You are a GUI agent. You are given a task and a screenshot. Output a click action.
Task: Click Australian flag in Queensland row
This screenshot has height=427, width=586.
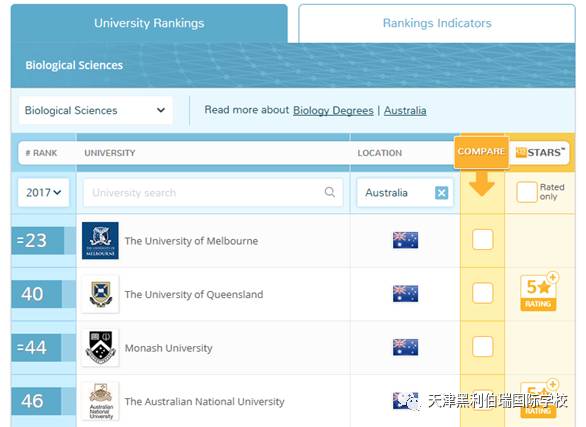click(x=405, y=293)
